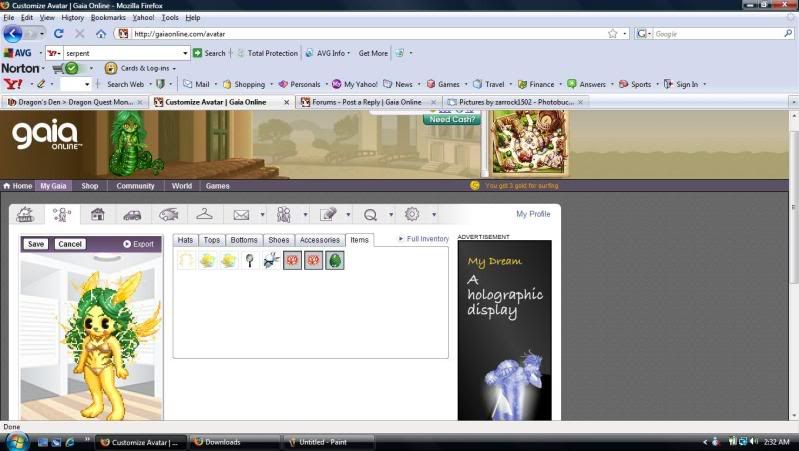Image resolution: width=799 pixels, height=451 pixels.
Task: Equip the second yellow flower item
Action: [228, 260]
